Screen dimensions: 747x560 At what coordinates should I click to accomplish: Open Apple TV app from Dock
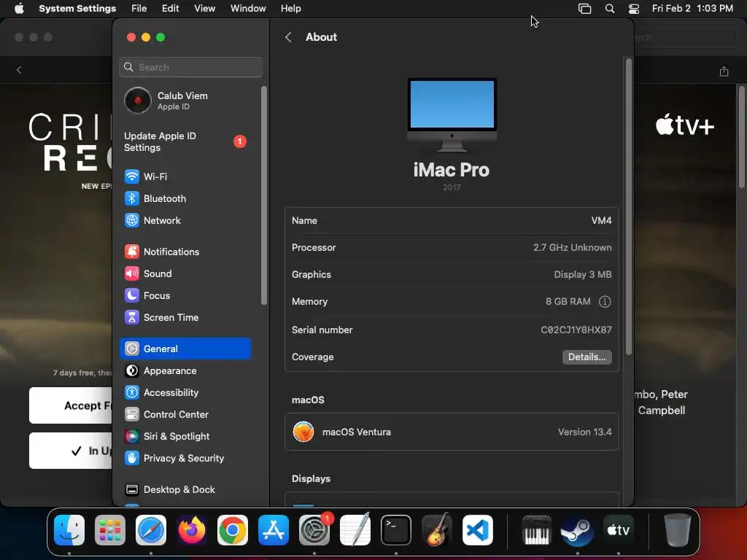(x=619, y=531)
